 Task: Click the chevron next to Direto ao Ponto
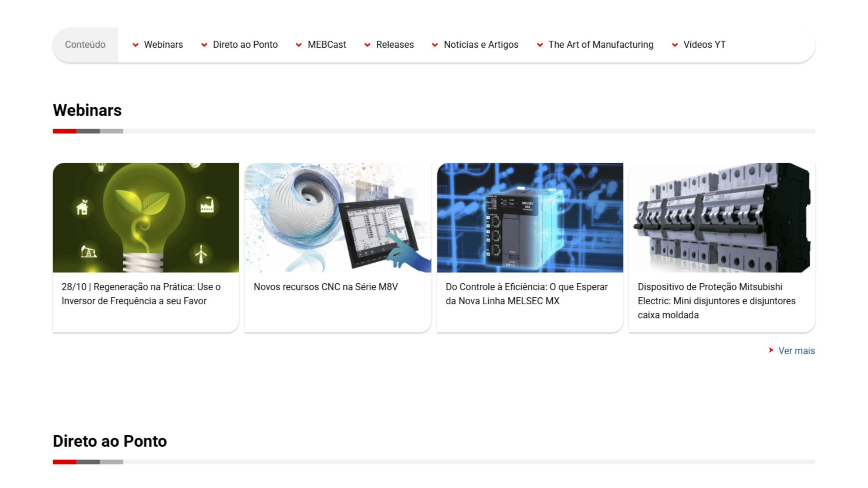click(204, 45)
